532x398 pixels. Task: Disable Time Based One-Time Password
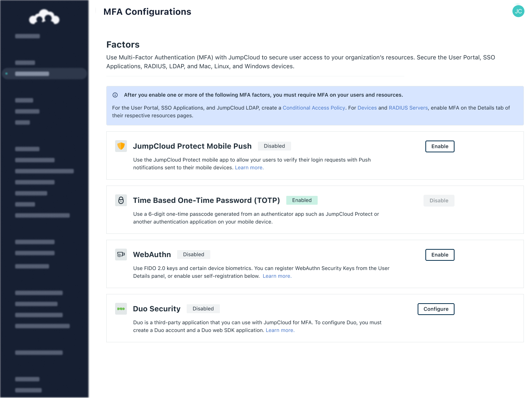click(x=439, y=201)
